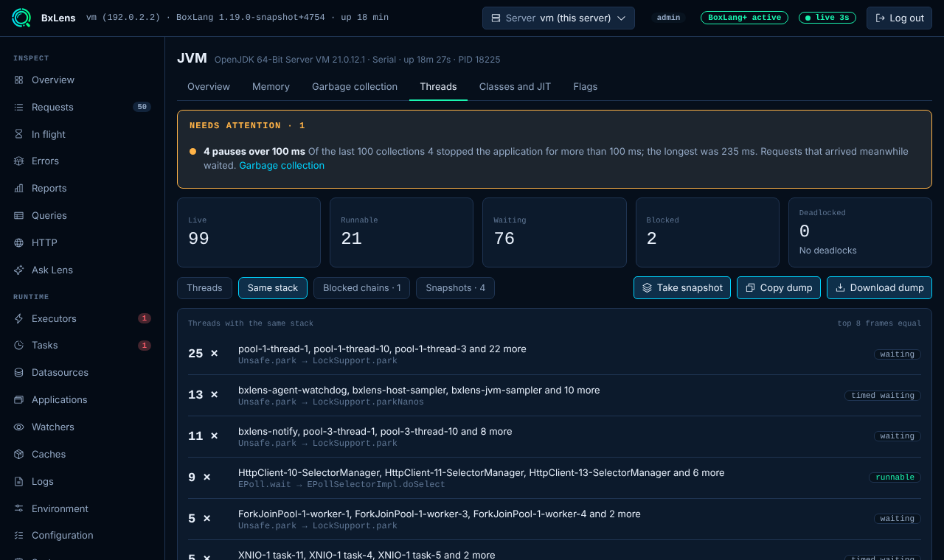Screen dimensions: 944x560
Task: Show the Threads list view
Action: (x=204, y=288)
